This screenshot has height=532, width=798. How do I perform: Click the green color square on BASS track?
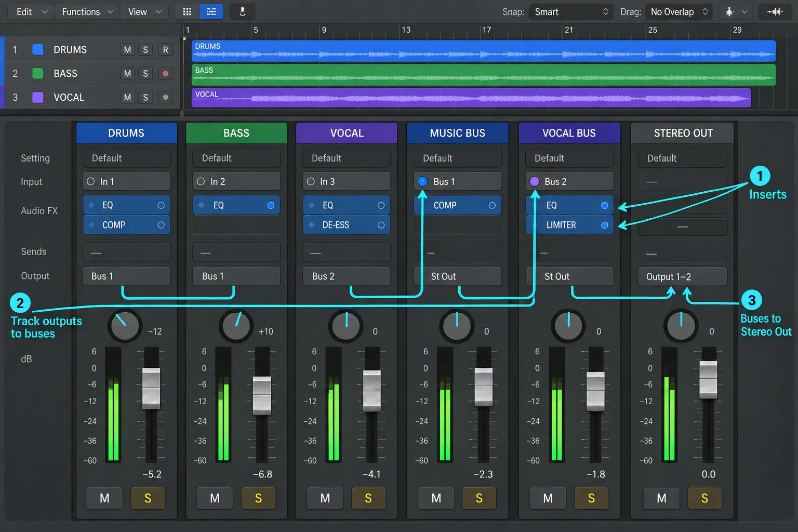(38, 73)
